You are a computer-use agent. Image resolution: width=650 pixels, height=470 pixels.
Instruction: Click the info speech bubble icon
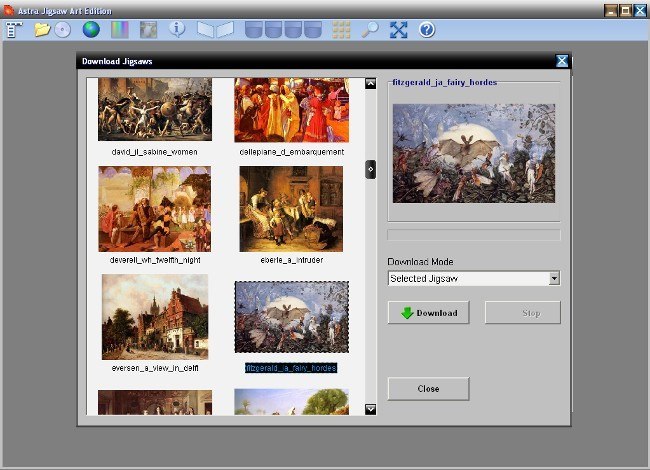pos(177,29)
